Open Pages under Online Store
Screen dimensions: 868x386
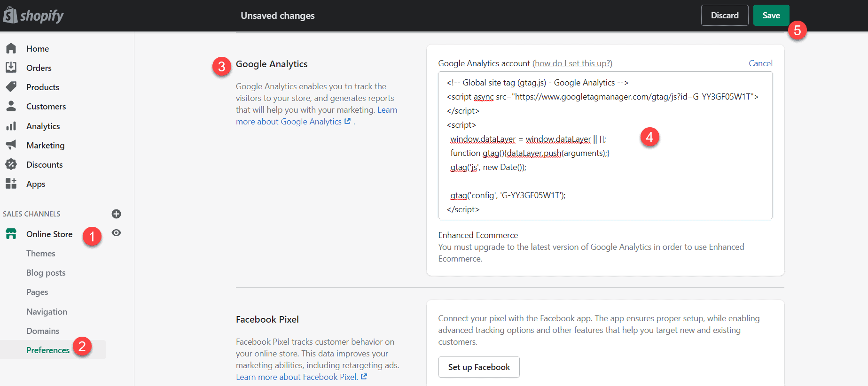pos(37,292)
